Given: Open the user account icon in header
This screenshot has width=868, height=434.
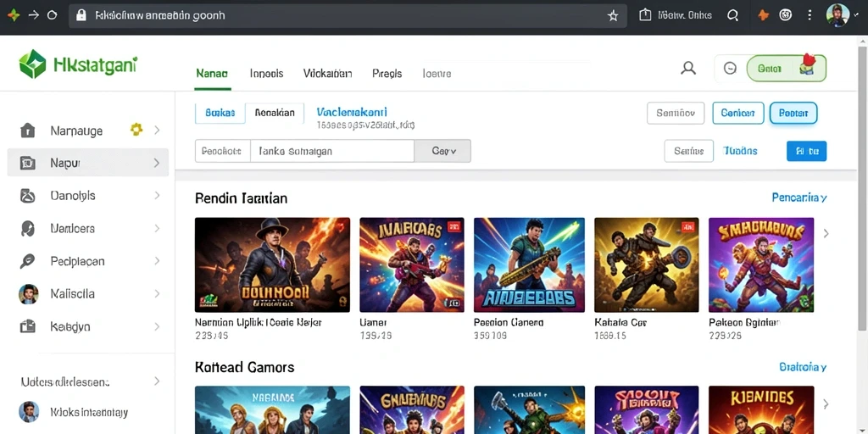Looking at the screenshot, I should point(688,68).
